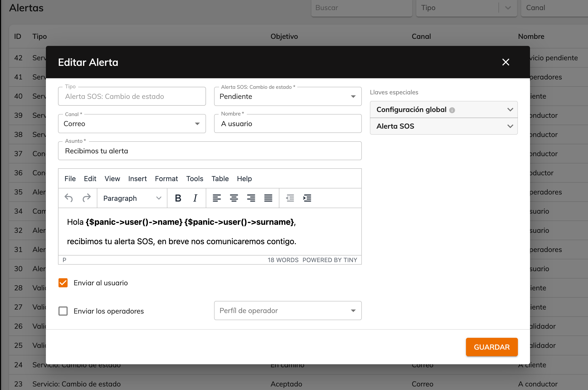Open the Insert menu of the editor
The height and width of the screenshot is (390, 588).
point(137,179)
